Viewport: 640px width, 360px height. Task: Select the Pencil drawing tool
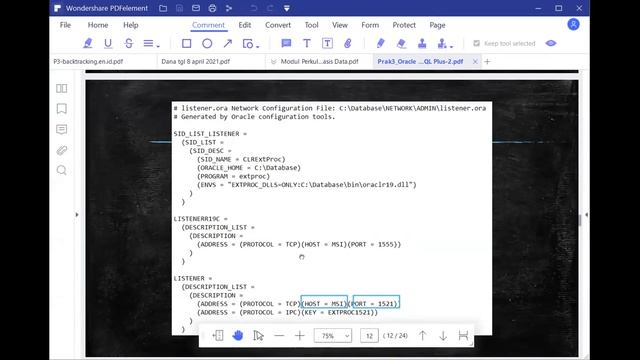tap(380, 43)
